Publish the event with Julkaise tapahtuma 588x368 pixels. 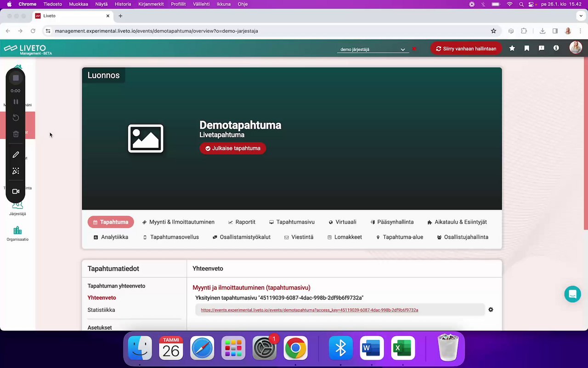[x=232, y=148]
